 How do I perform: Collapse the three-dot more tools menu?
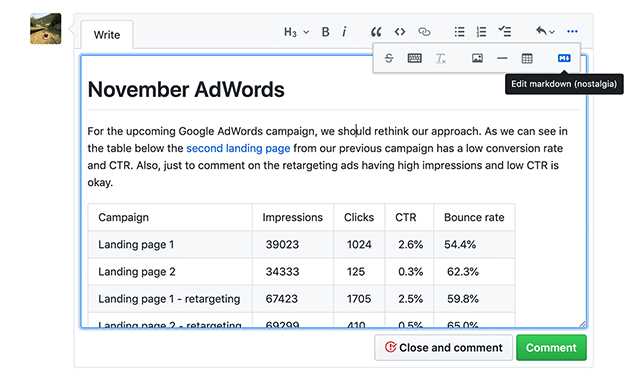pos(572,31)
